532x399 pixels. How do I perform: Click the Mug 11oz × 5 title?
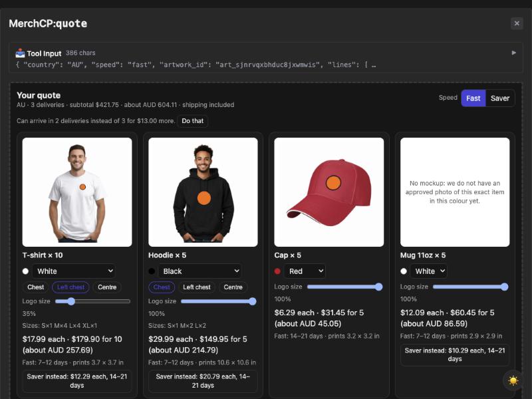coord(423,255)
